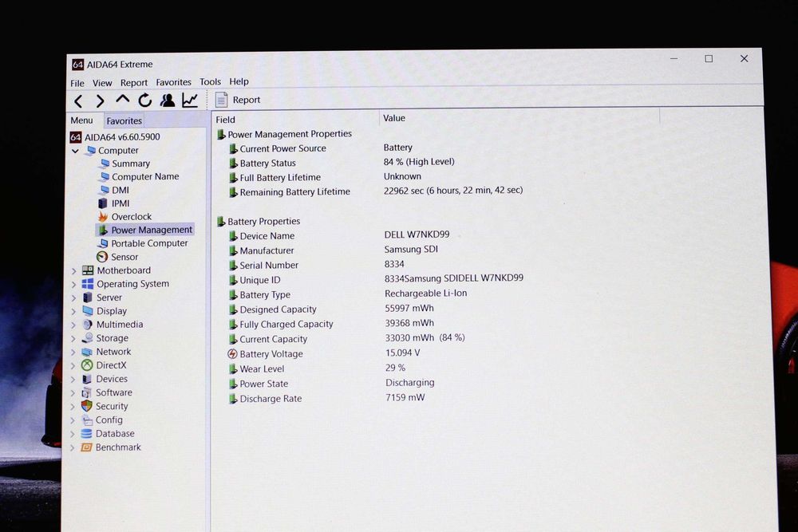
Task: Expand the Display node chevron
Action: tap(73, 311)
